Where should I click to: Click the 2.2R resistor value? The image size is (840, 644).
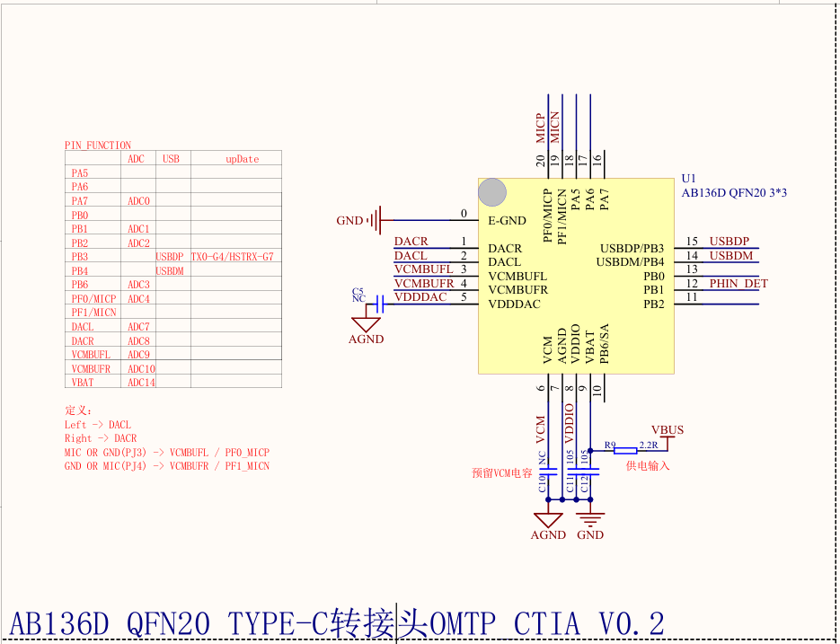coord(649,445)
